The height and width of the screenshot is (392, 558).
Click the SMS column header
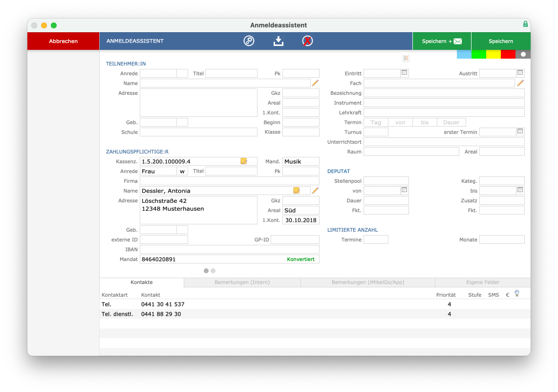[x=493, y=295]
